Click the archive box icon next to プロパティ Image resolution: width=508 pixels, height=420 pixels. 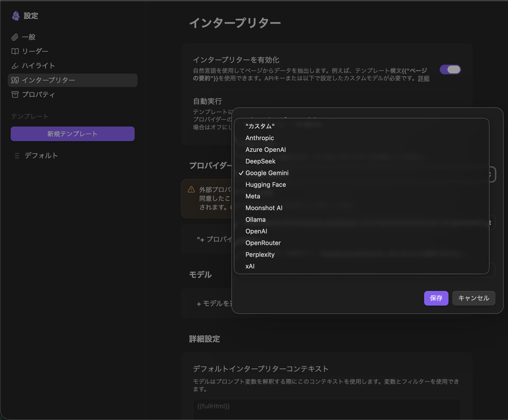click(x=15, y=94)
